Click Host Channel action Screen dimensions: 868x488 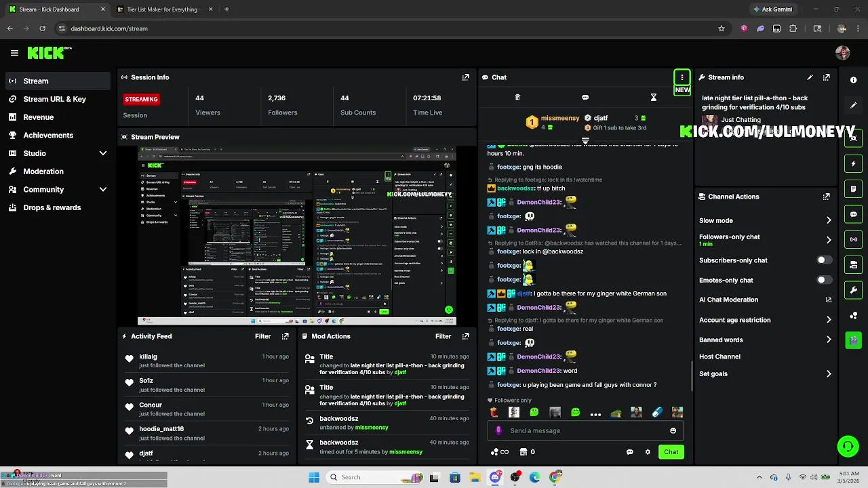pos(719,357)
